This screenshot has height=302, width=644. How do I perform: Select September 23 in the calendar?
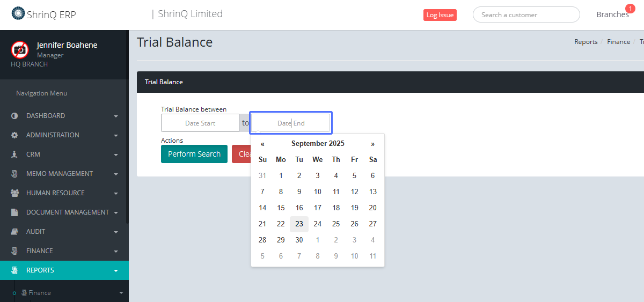(299, 224)
